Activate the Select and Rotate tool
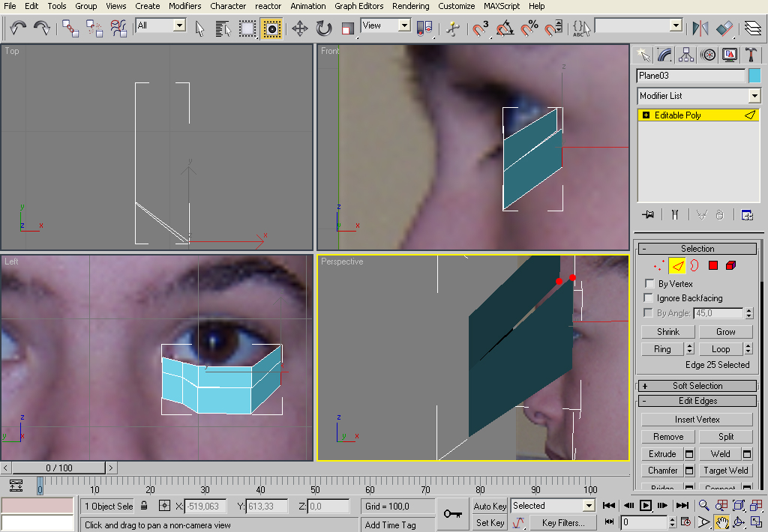Image resolution: width=768 pixels, height=532 pixels. click(x=324, y=28)
